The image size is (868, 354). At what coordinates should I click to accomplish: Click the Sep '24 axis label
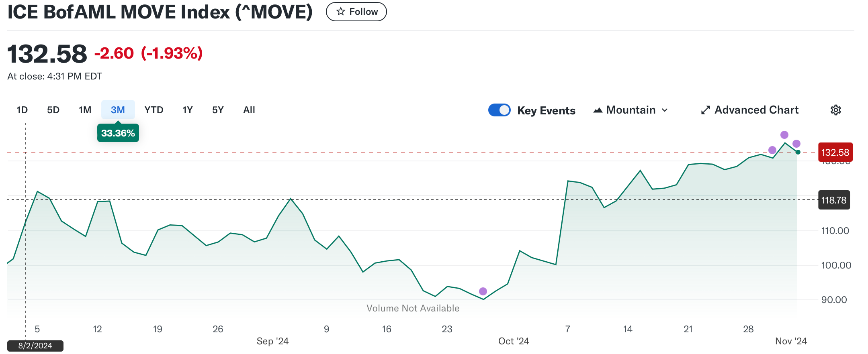[x=272, y=341]
